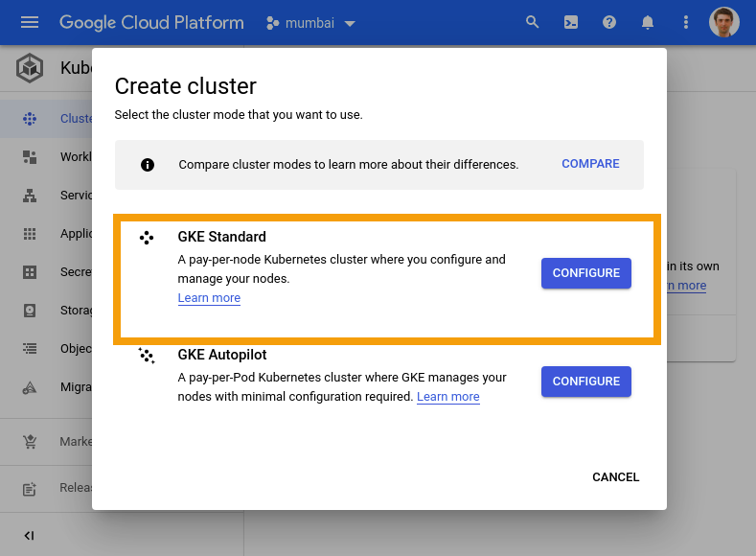Click the Clusters label in sidebar

click(76, 119)
